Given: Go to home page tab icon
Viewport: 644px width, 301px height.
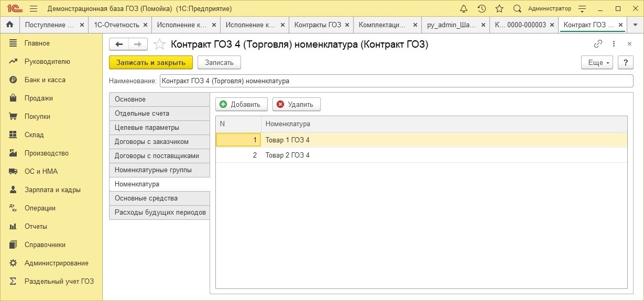Looking at the screenshot, I should click(9, 25).
